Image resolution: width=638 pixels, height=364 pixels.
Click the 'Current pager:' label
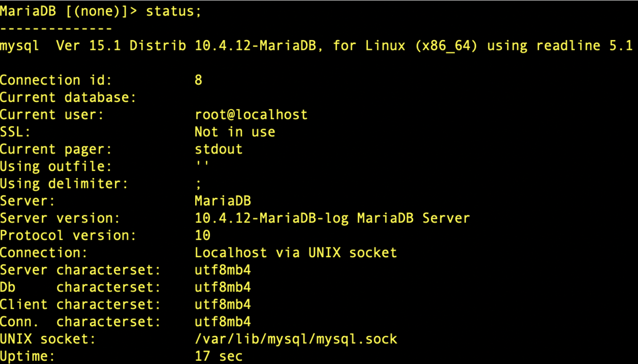click(x=56, y=149)
